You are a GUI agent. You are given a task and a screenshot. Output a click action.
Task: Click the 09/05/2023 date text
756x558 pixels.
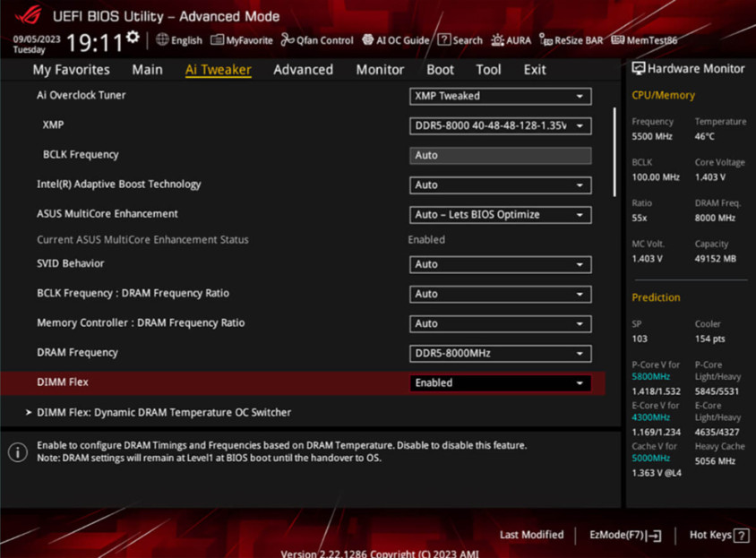point(37,39)
